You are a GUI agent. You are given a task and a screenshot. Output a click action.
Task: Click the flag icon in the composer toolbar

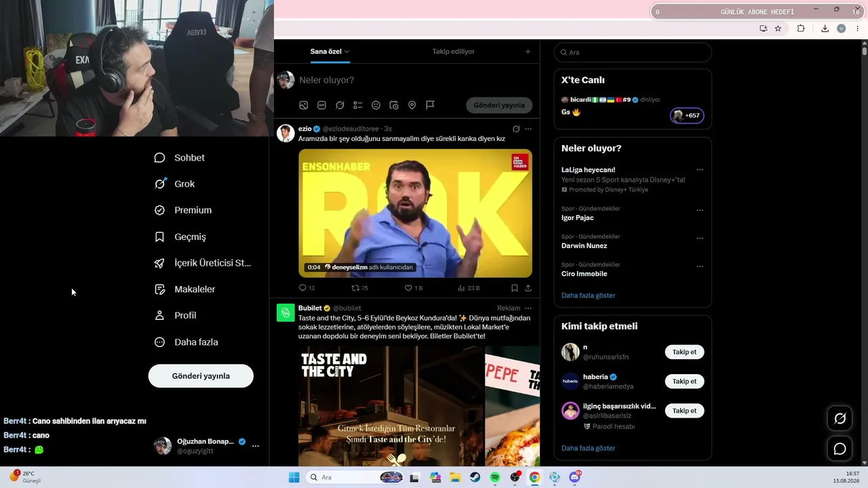[430, 105]
